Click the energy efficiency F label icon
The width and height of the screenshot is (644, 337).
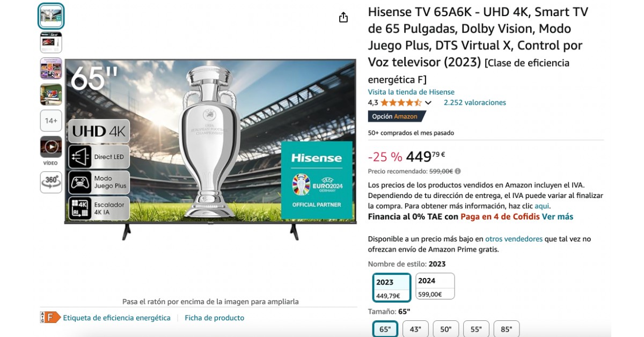tap(50, 317)
